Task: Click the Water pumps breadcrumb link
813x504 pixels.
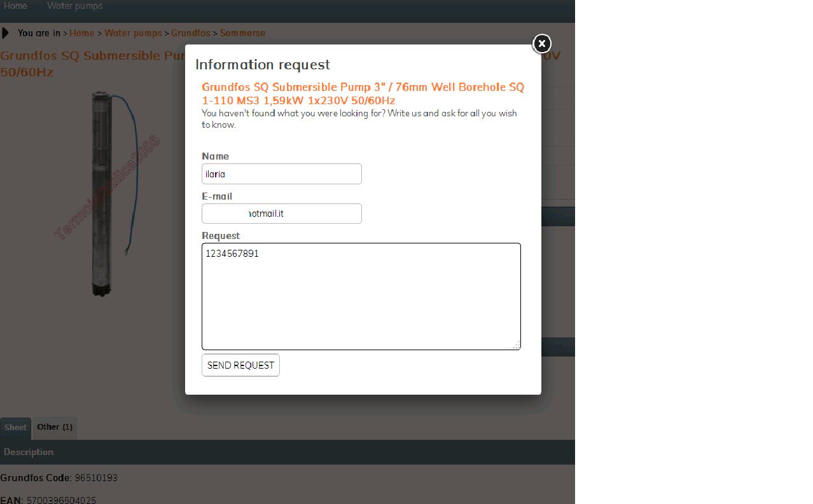Action: coord(133,33)
